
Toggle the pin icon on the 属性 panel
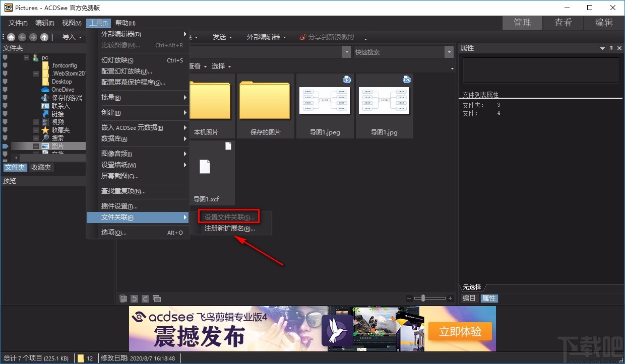tap(610, 48)
